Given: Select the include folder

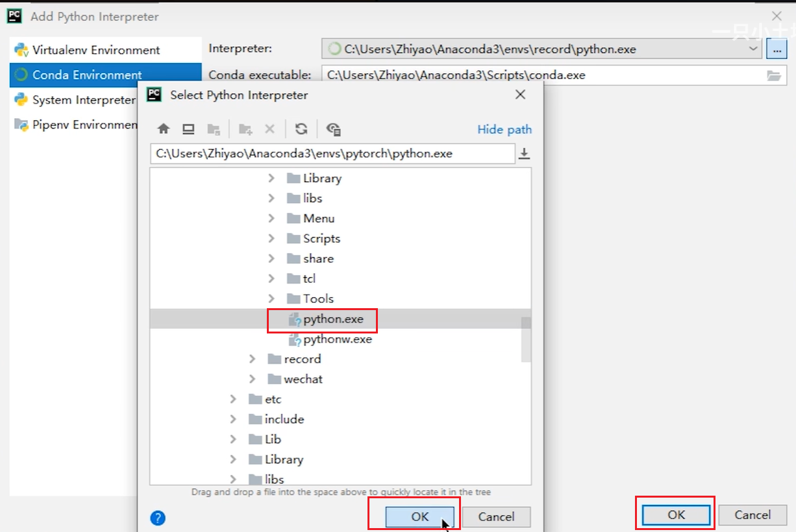Looking at the screenshot, I should click(276, 419).
